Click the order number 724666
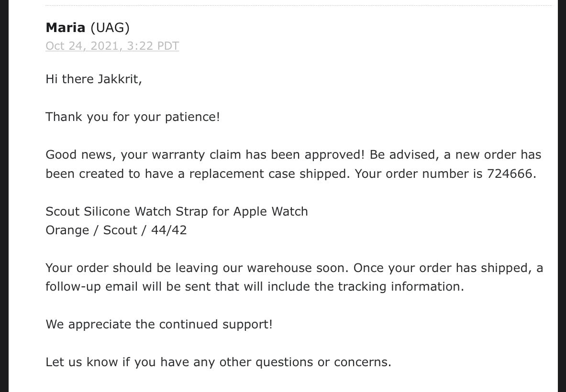This screenshot has width=566, height=392. (510, 174)
